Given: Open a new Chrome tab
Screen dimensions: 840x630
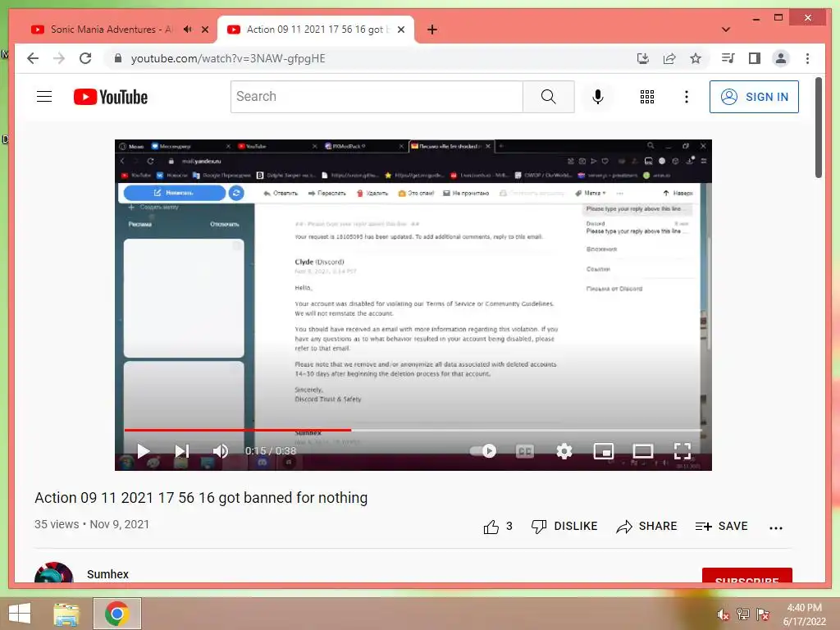Looking at the screenshot, I should point(432,30).
